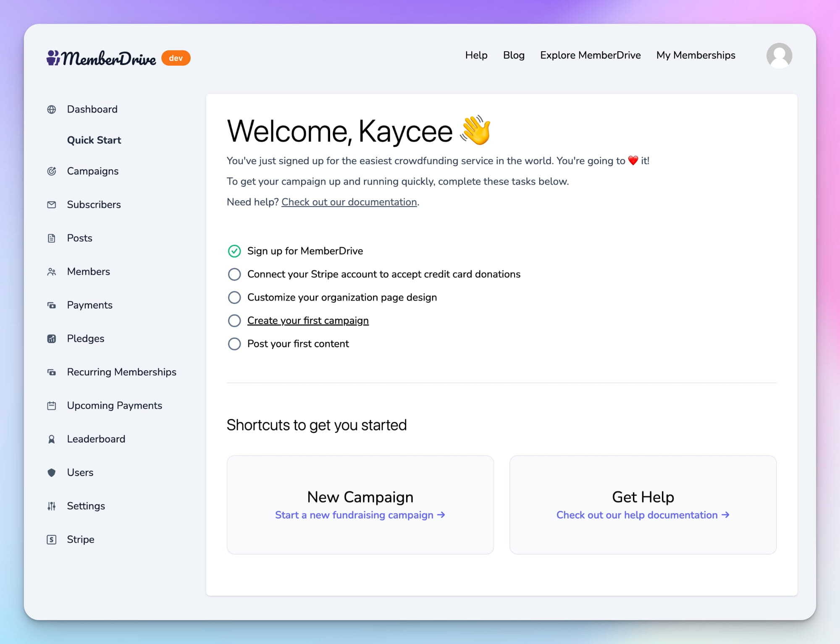Viewport: 840px width, 644px height.
Task: Click the MemberDrive logo
Action: tap(101, 58)
